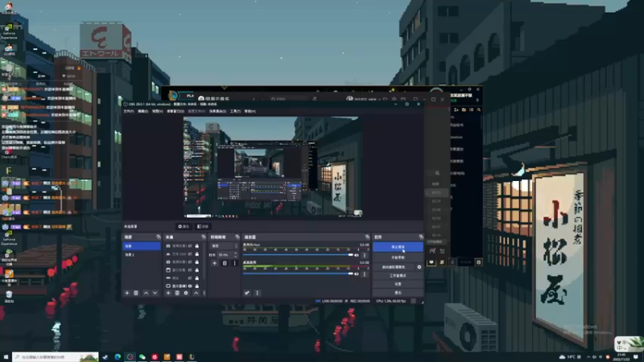Screen dimensions: 644x362
Task: Open selected source properties gear icon
Action: tap(186, 293)
